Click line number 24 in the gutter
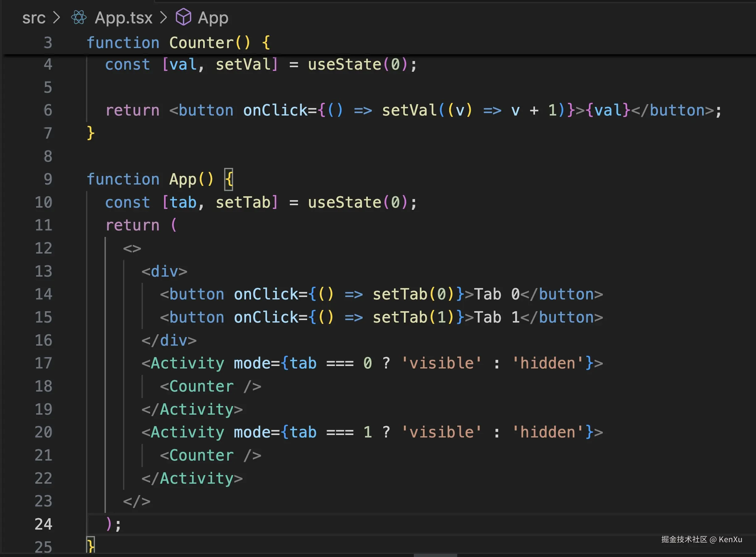This screenshot has height=557, width=756. pyautogui.click(x=43, y=524)
